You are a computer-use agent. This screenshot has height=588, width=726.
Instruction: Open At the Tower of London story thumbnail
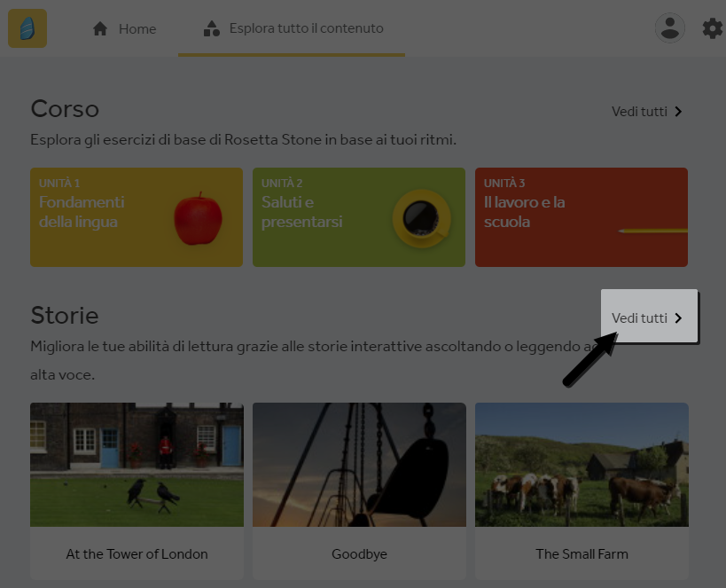(x=137, y=465)
